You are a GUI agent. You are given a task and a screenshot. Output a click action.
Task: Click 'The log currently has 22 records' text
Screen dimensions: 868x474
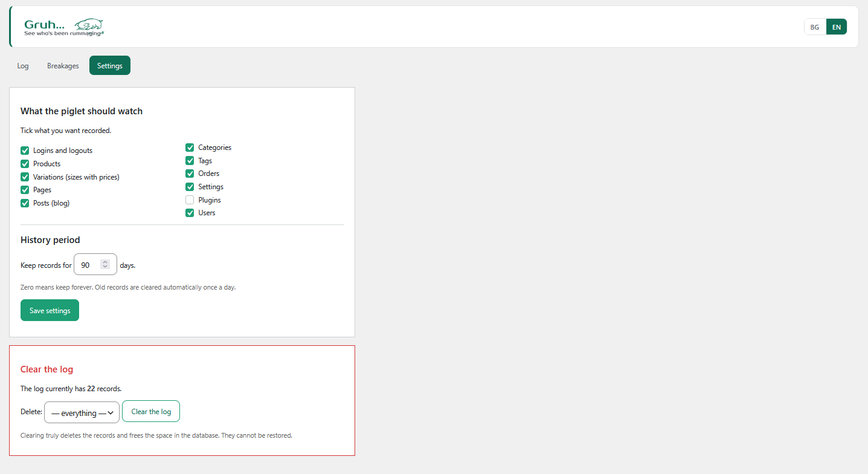click(x=71, y=389)
